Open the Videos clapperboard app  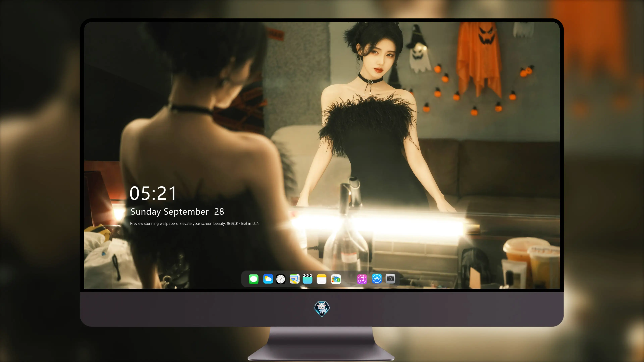308,279
